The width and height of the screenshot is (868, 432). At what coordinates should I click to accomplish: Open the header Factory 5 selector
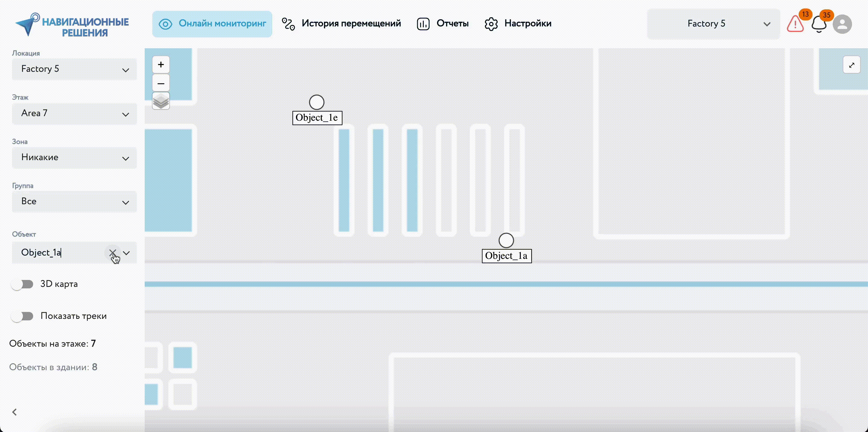click(x=713, y=24)
